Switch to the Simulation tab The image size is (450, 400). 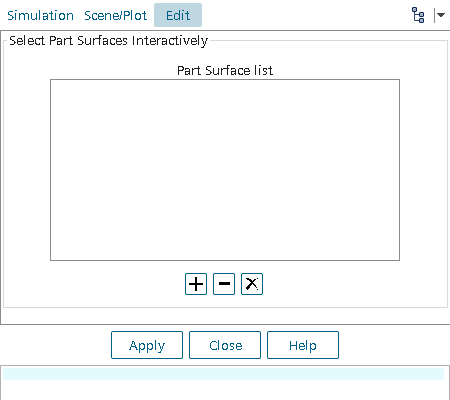tap(40, 15)
